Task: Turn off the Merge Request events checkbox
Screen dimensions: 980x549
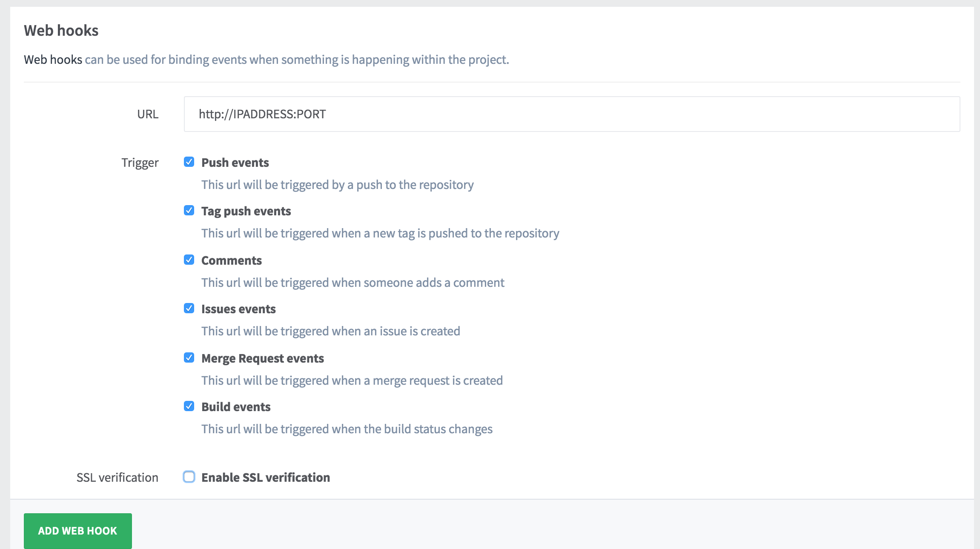Action: click(189, 358)
